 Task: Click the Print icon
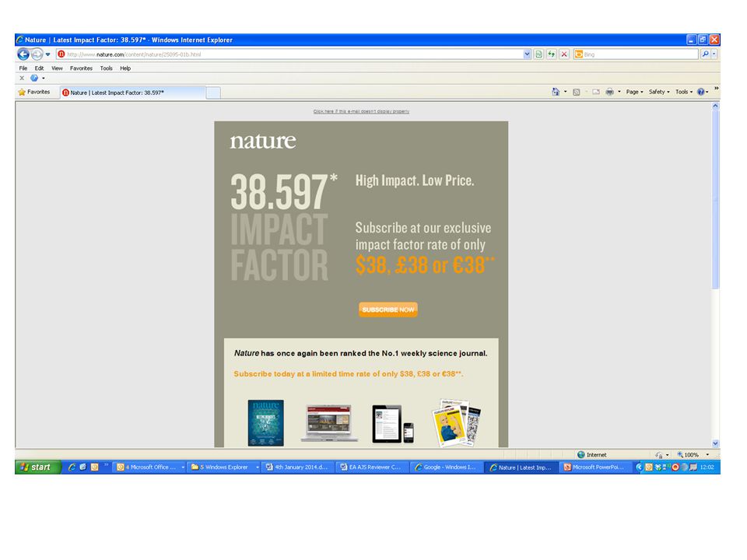coord(609,92)
